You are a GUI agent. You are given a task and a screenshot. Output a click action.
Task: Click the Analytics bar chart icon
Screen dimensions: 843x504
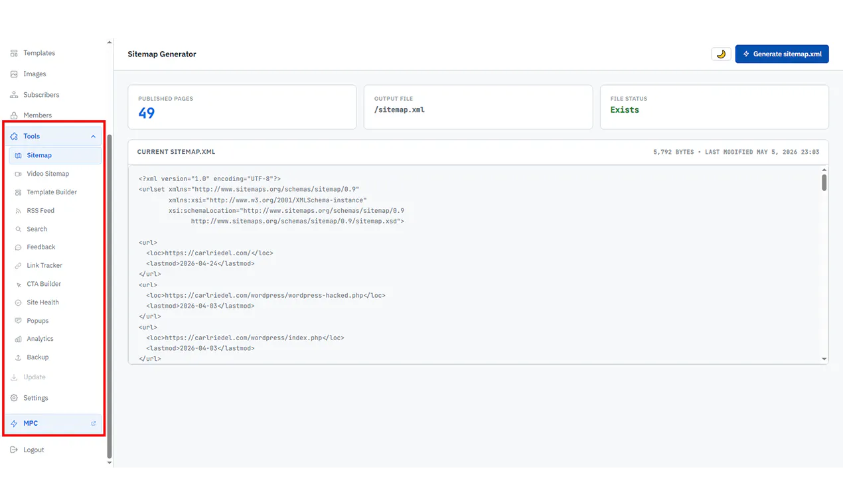(18, 339)
